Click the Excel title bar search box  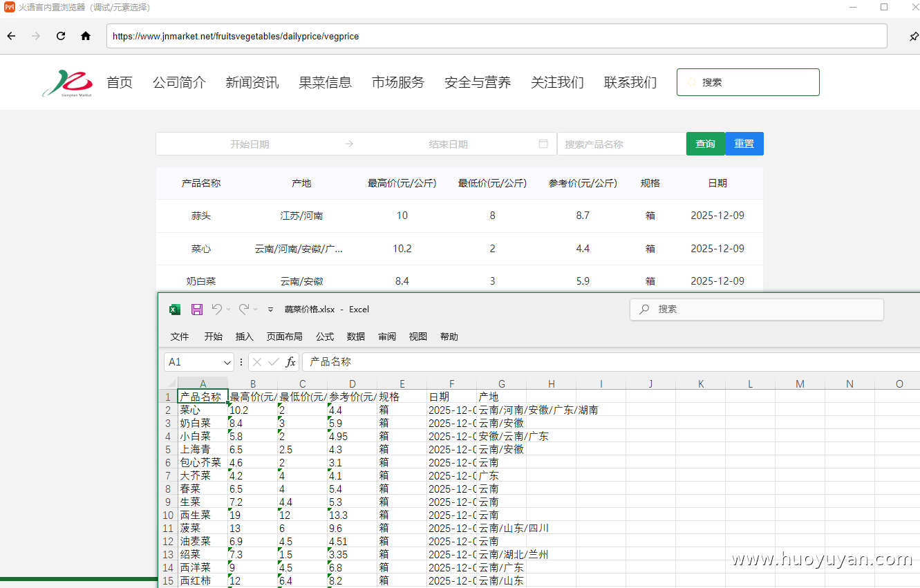(757, 310)
